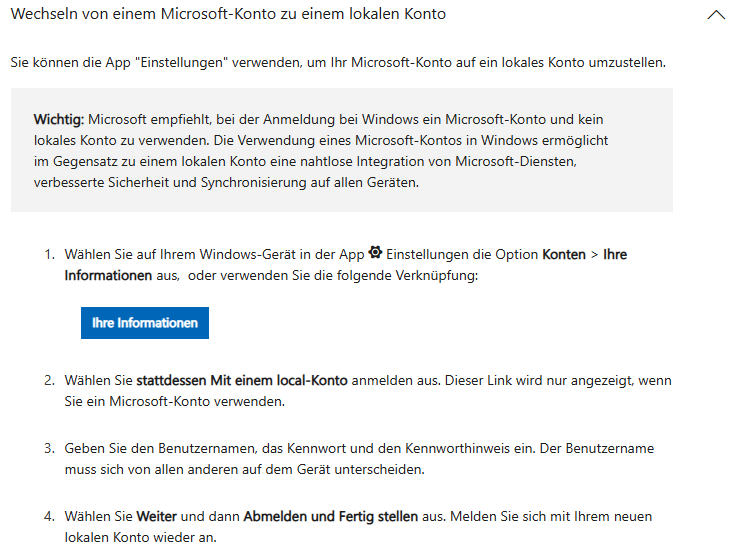
Task: Click the bold word "Konten" in step 1
Action: click(564, 255)
